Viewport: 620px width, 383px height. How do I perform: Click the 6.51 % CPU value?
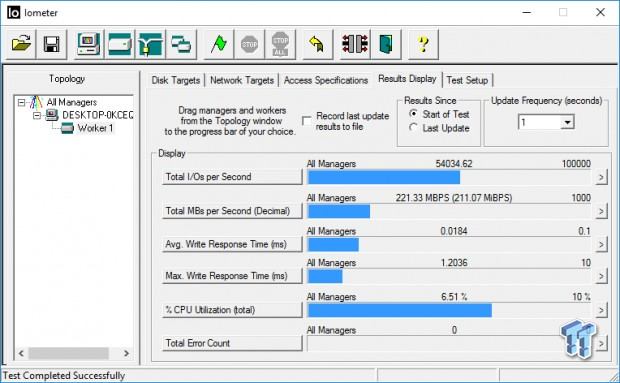tap(454, 297)
